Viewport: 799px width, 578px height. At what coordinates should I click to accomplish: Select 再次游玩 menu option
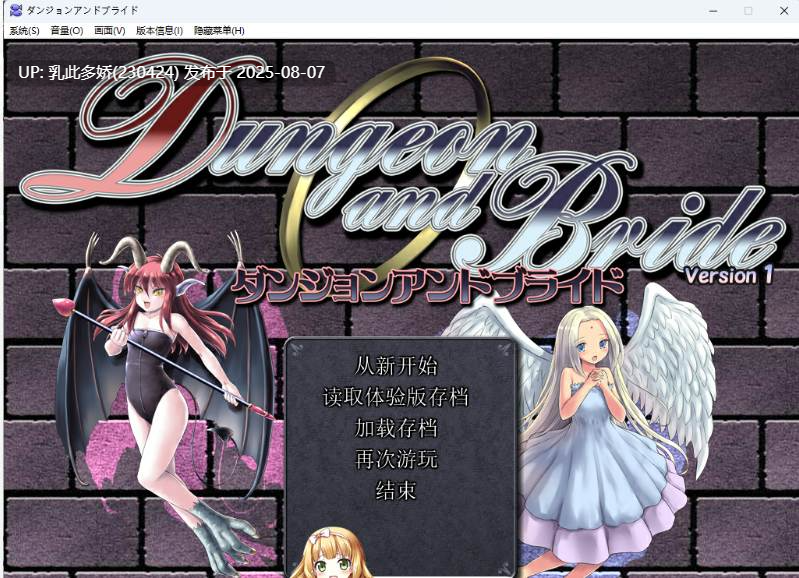[x=396, y=459]
